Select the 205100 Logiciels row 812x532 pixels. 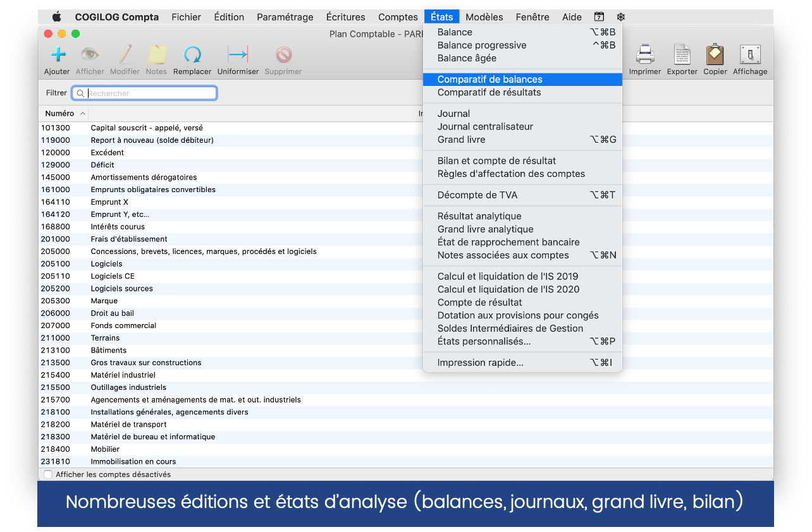click(405, 263)
